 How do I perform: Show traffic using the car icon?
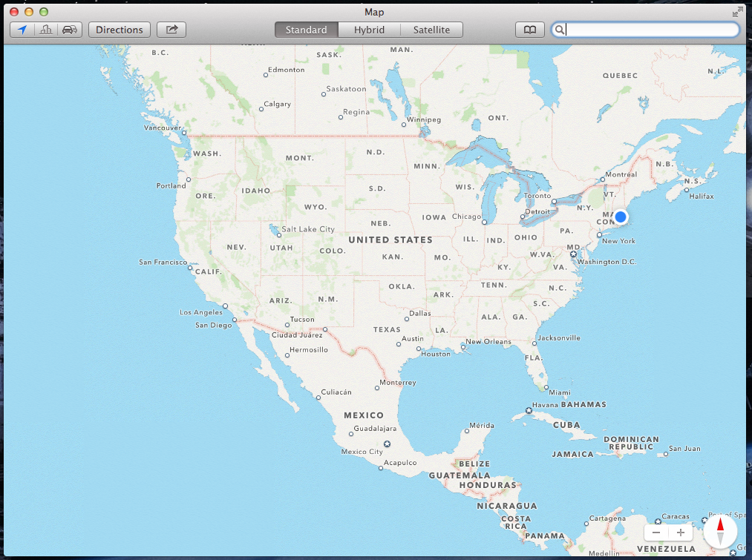pos(69,30)
